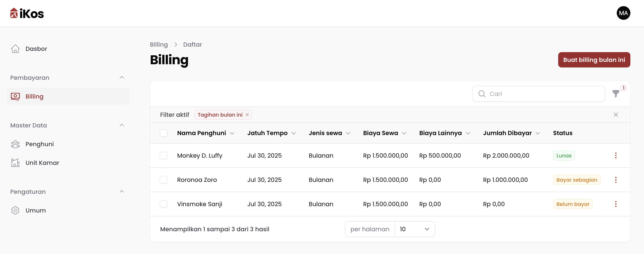Toggle the select-all header checkbox
Viewport: 644px width, 254px height.
pyautogui.click(x=164, y=133)
